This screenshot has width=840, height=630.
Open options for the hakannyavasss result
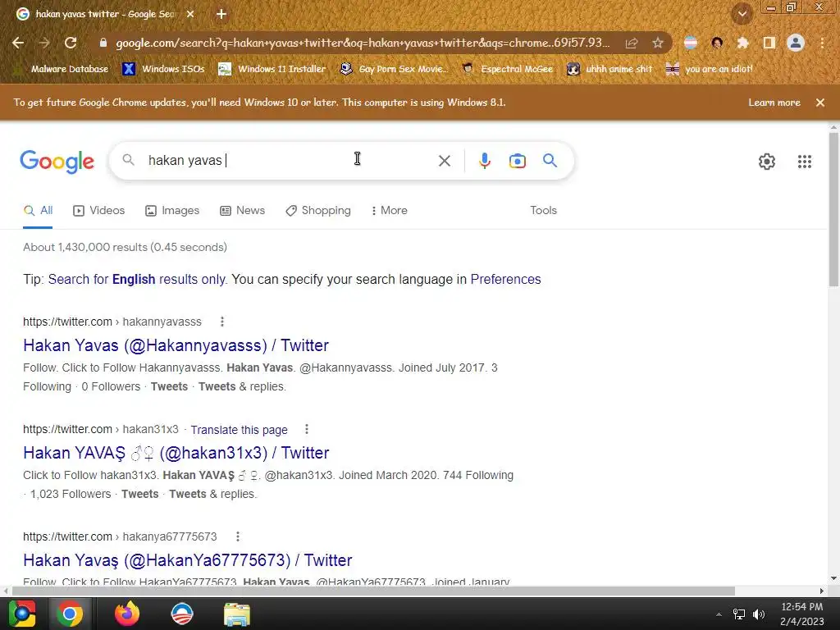tap(221, 322)
